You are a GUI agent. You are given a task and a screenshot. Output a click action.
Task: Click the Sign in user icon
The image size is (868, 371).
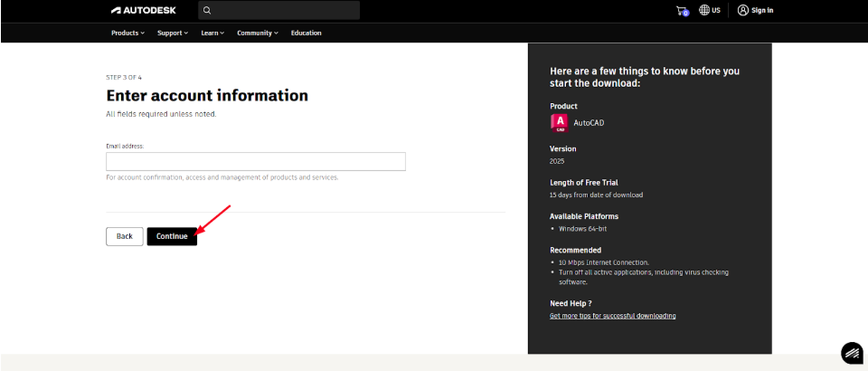[743, 10]
